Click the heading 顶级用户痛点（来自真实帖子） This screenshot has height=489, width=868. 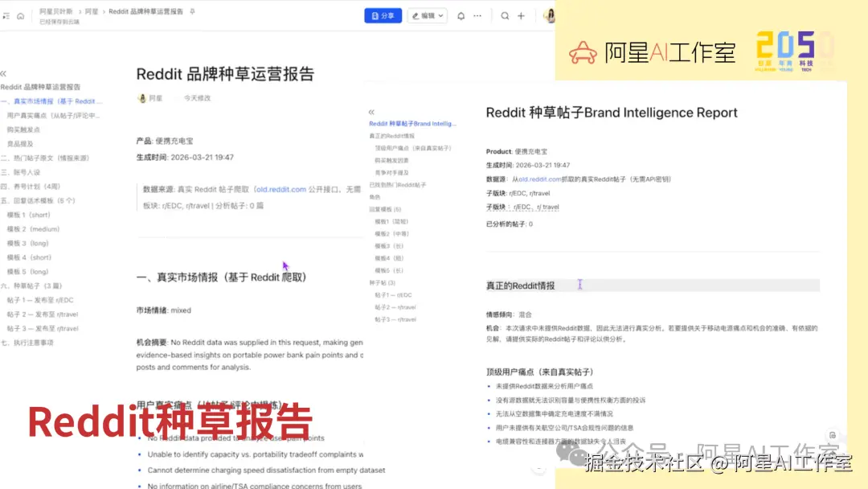[x=540, y=372]
